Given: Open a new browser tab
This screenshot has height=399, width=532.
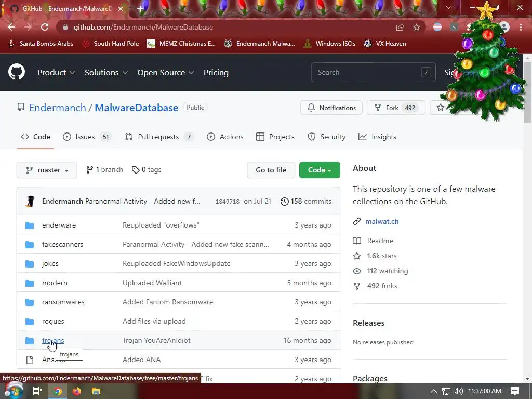Looking at the screenshot, I should pos(140,8).
